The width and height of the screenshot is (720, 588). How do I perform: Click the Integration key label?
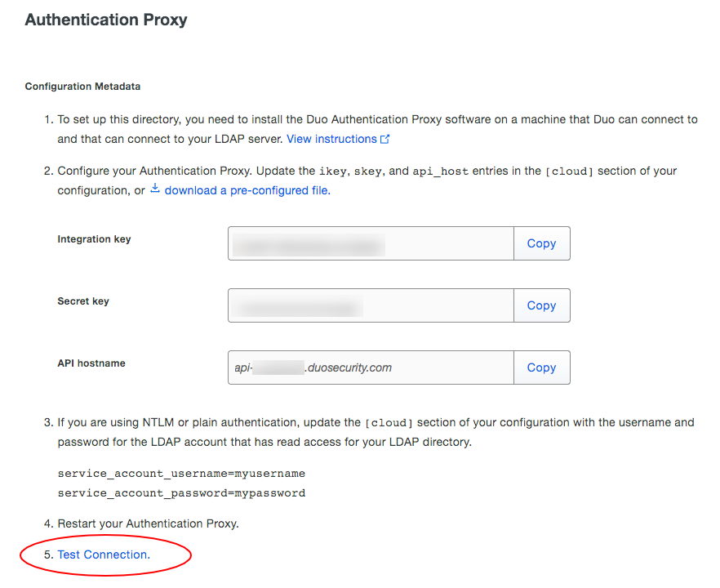tap(94, 239)
